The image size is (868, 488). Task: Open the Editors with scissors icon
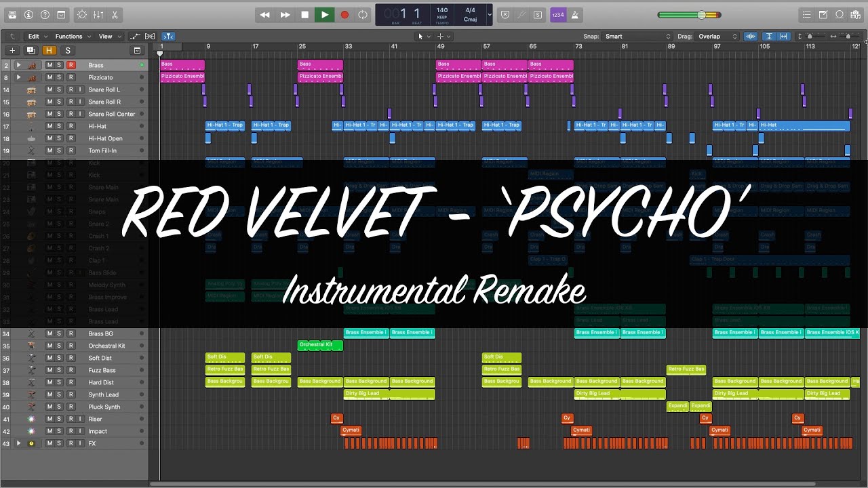coord(114,14)
